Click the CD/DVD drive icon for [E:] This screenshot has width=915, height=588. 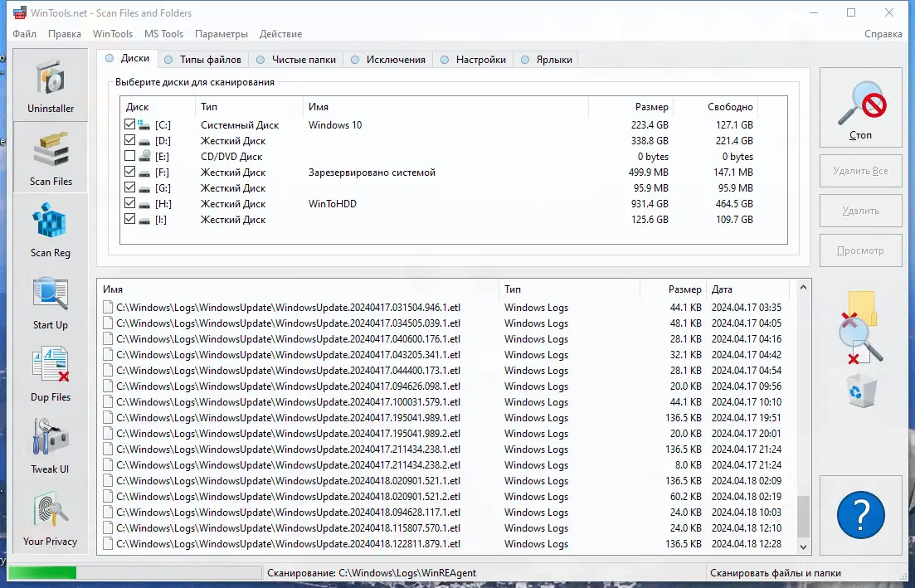coord(144,157)
